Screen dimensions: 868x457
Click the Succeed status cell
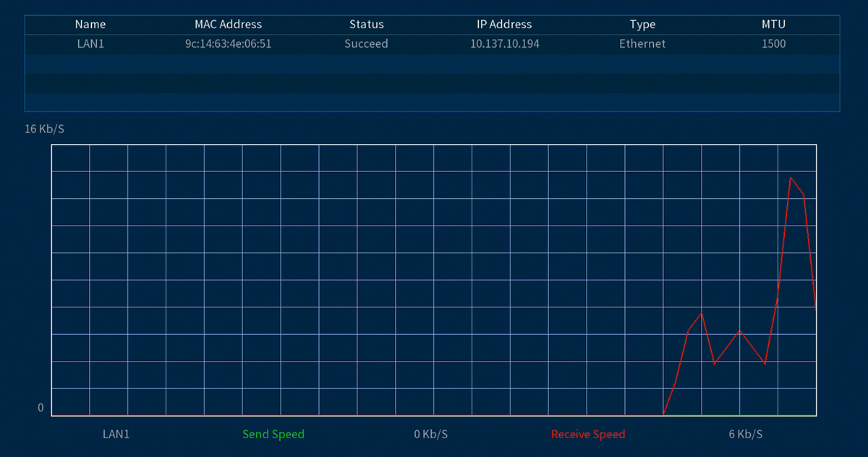(366, 43)
